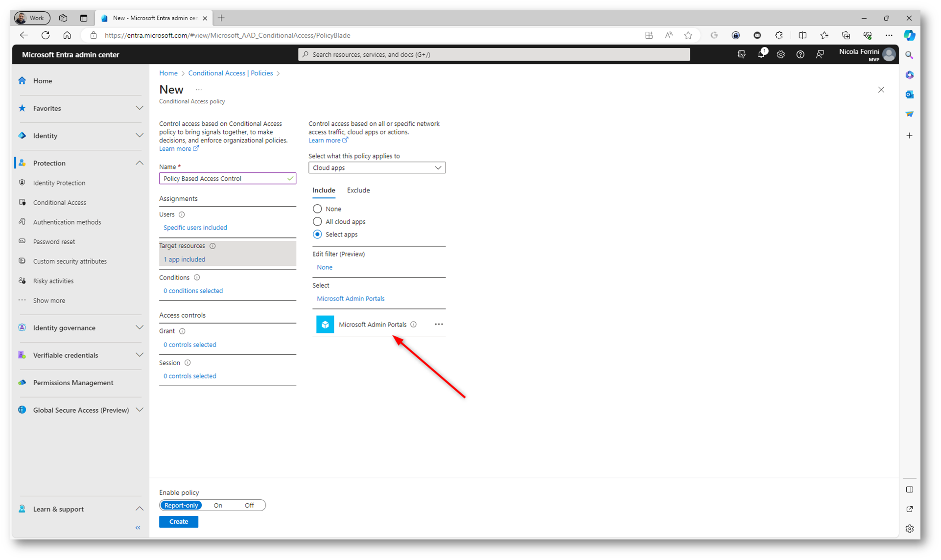Viewport: 941px width, 560px height.
Task: Open browser home page icon
Action: [x=67, y=35]
